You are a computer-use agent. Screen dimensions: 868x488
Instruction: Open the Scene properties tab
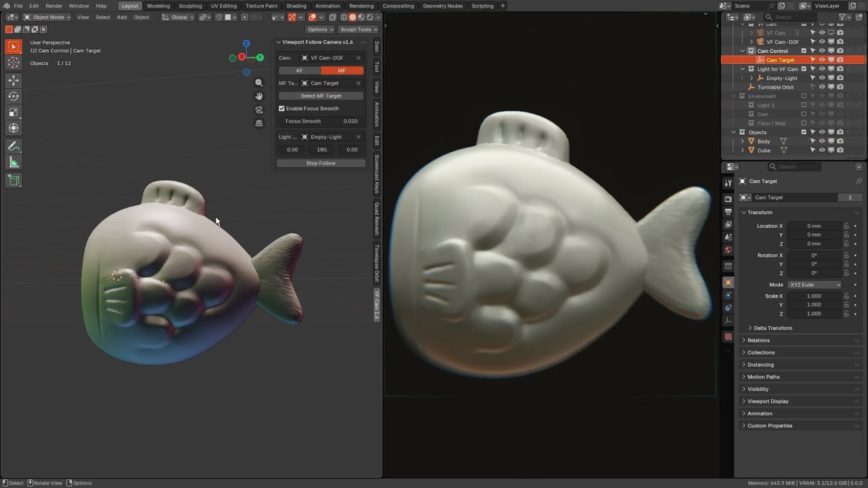pos(728,237)
